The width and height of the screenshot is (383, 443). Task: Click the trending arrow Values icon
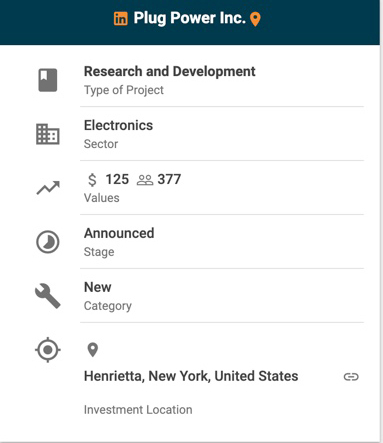tap(48, 188)
